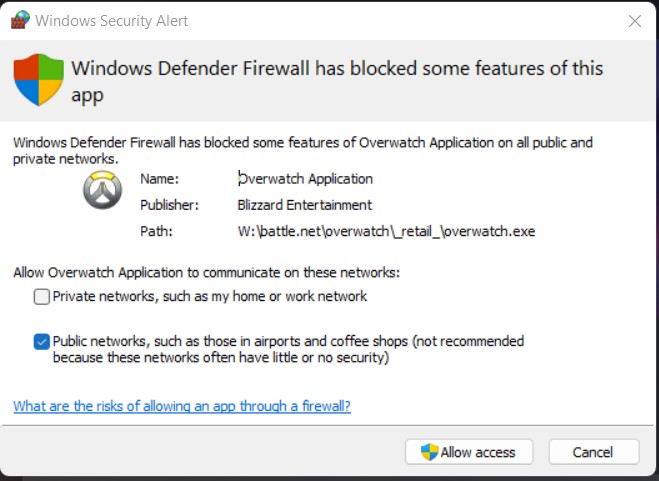This screenshot has width=659, height=481.
Task: Open the firewall risks help link
Action: coord(182,406)
